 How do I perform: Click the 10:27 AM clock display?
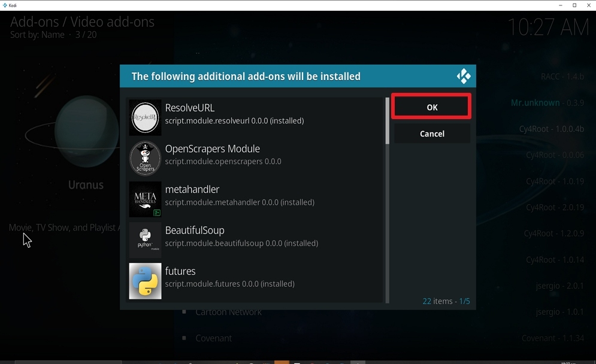pyautogui.click(x=548, y=28)
